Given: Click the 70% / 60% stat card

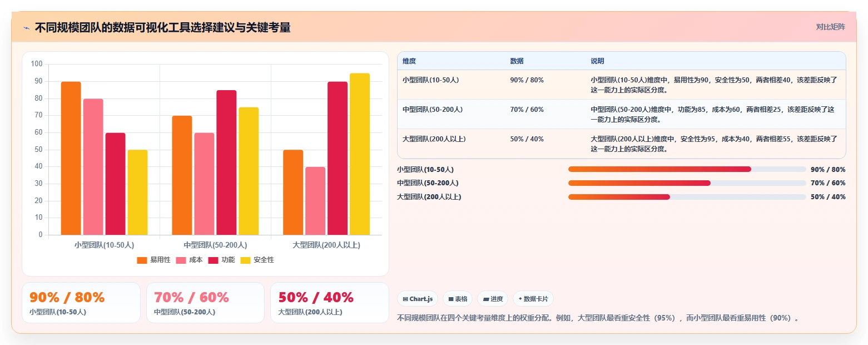Looking at the screenshot, I should 205,303.
